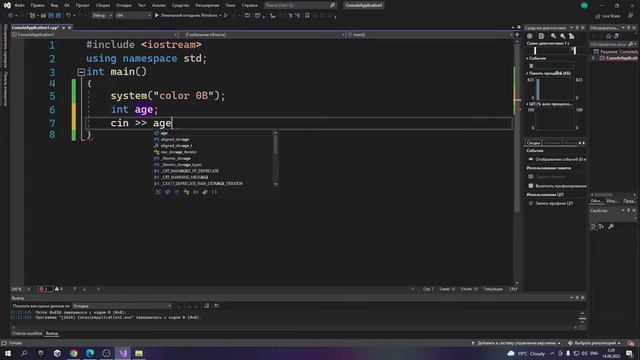Click the Save All toolbar icon
The image size is (640, 360).
[x=58, y=16]
